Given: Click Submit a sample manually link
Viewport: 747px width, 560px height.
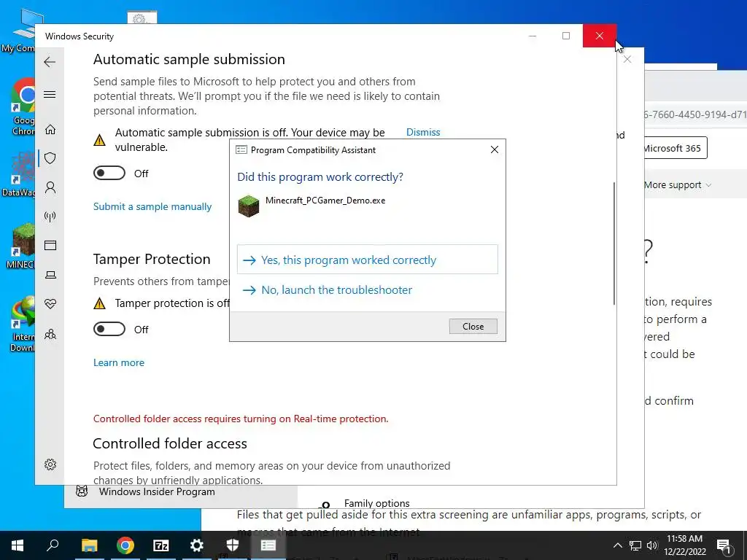Looking at the screenshot, I should pos(152,206).
